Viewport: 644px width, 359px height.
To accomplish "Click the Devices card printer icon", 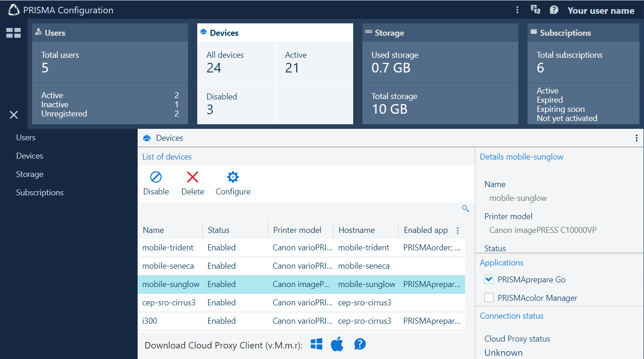I will (204, 32).
